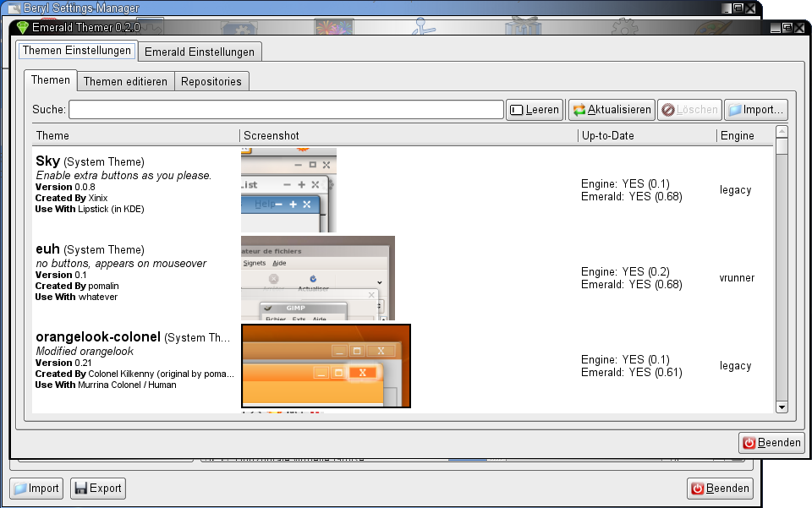
Task: Click 'Enable extra buttons as you please.' text
Action: coord(123,175)
